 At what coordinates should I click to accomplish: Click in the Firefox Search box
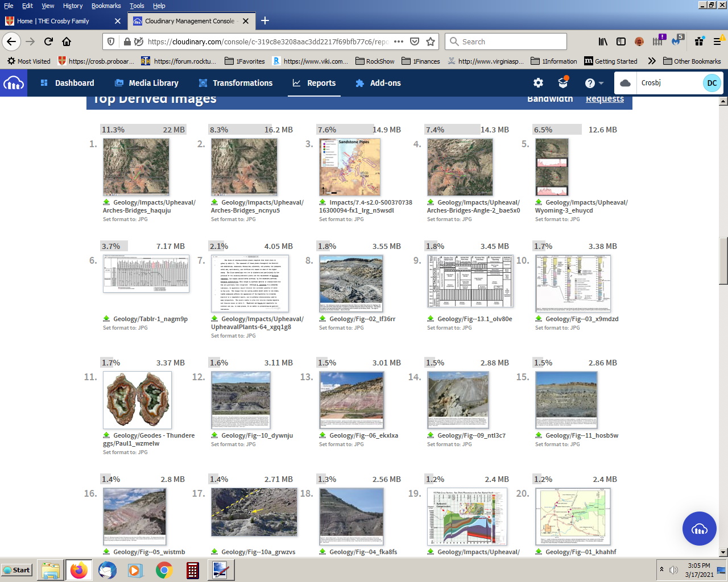pos(506,41)
